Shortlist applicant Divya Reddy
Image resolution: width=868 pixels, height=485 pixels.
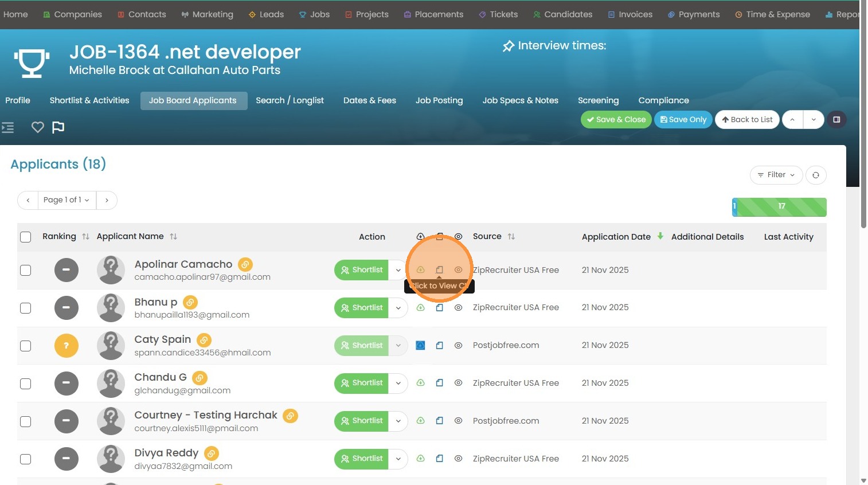tap(361, 459)
